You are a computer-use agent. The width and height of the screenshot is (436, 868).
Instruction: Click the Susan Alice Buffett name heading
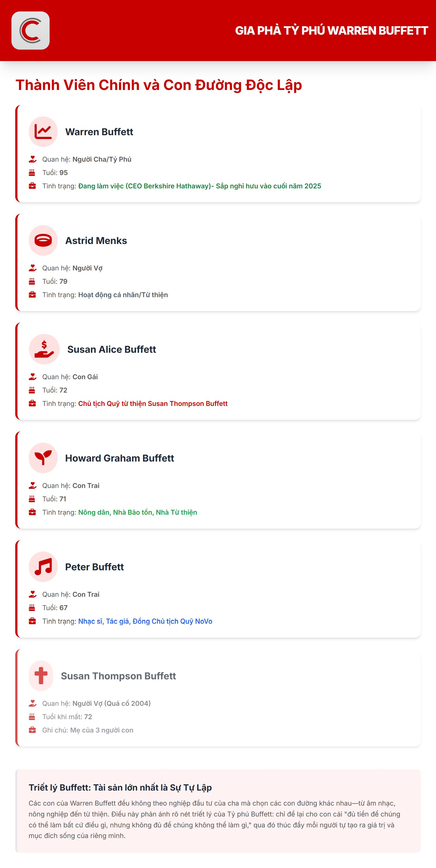pyautogui.click(x=111, y=349)
